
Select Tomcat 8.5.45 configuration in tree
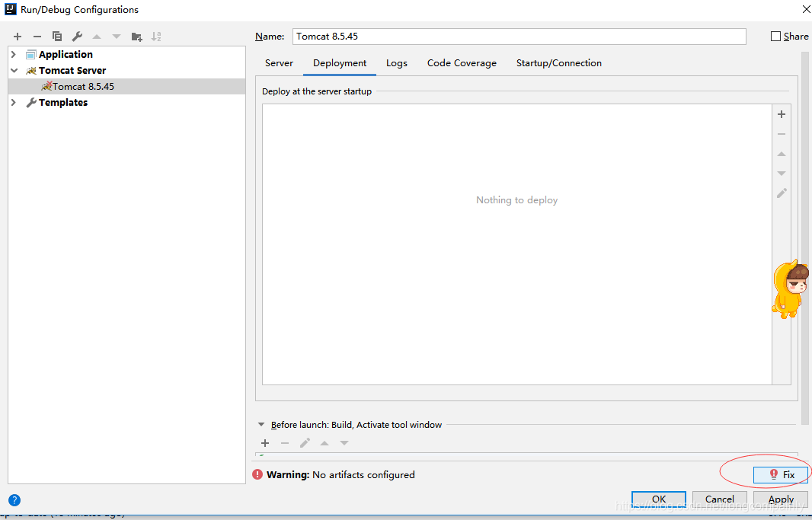(127, 86)
